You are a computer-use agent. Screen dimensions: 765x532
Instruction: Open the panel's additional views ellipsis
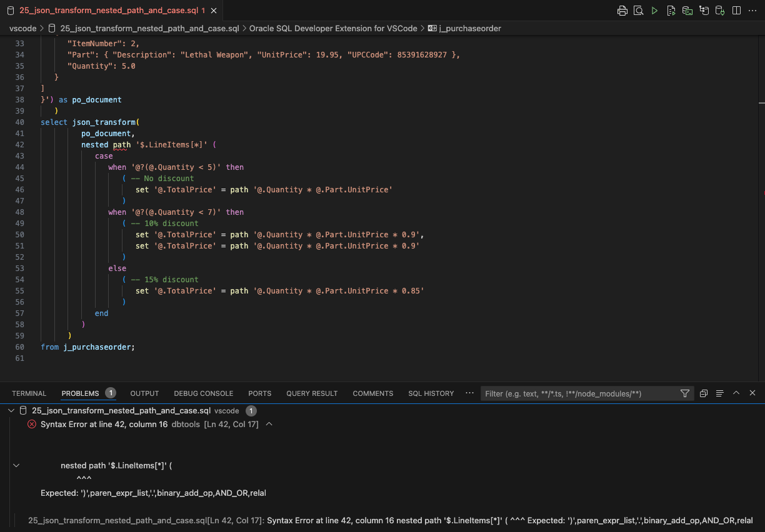pos(469,393)
